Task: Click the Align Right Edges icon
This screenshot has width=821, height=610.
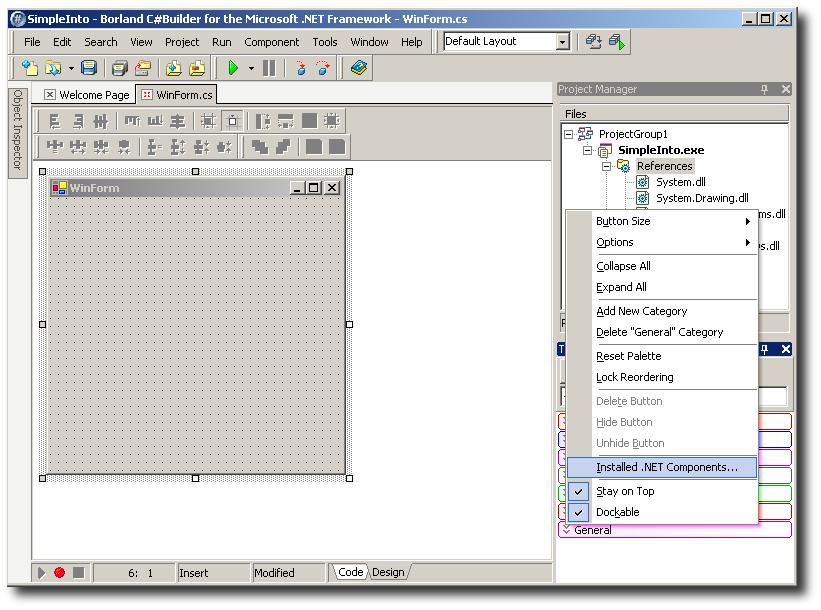Action: tap(77, 121)
